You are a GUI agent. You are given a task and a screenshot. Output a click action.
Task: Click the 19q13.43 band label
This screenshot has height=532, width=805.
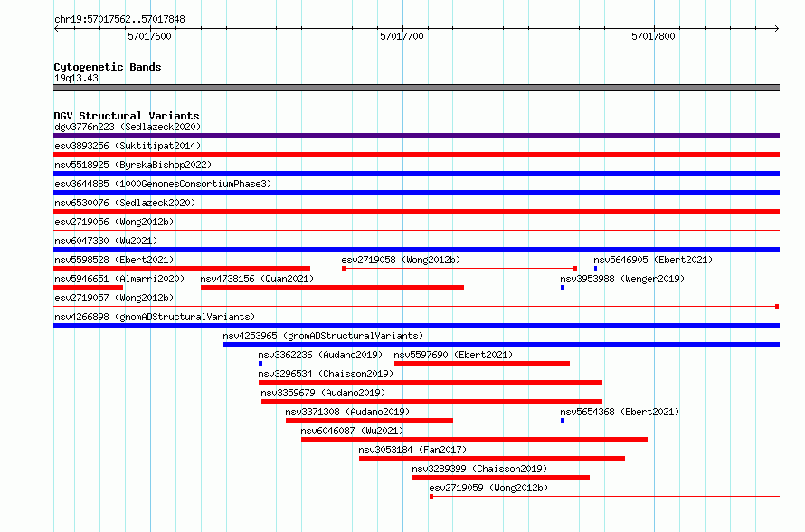click(x=76, y=78)
